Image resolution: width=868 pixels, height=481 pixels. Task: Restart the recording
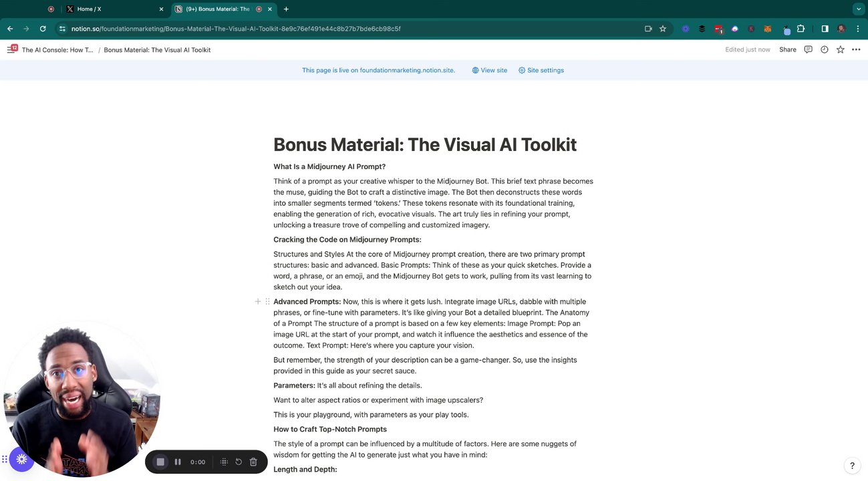tap(239, 462)
